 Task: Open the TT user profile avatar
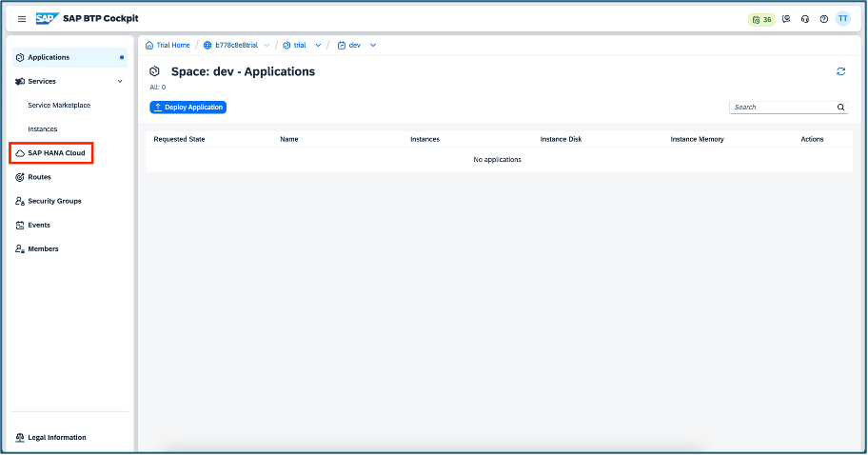pyautogui.click(x=842, y=18)
